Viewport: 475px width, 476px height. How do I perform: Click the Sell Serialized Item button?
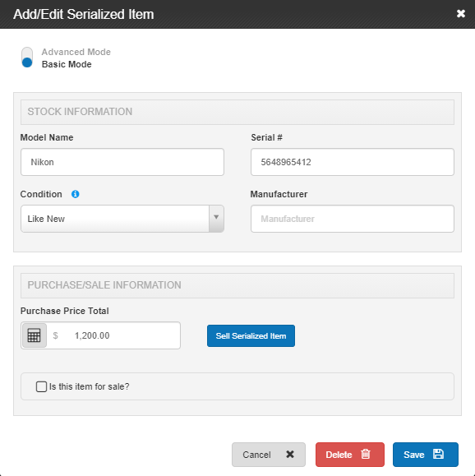(251, 335)
